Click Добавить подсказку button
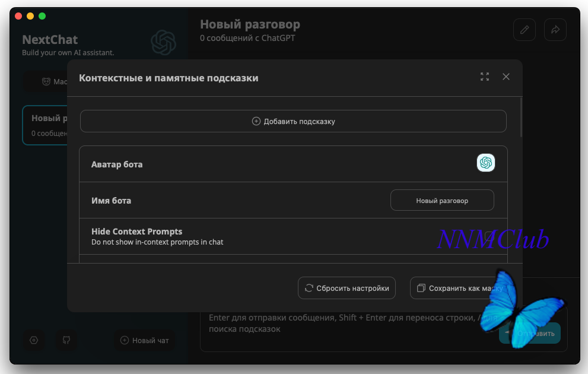588x374 pixels. click(x=293, y=121)
